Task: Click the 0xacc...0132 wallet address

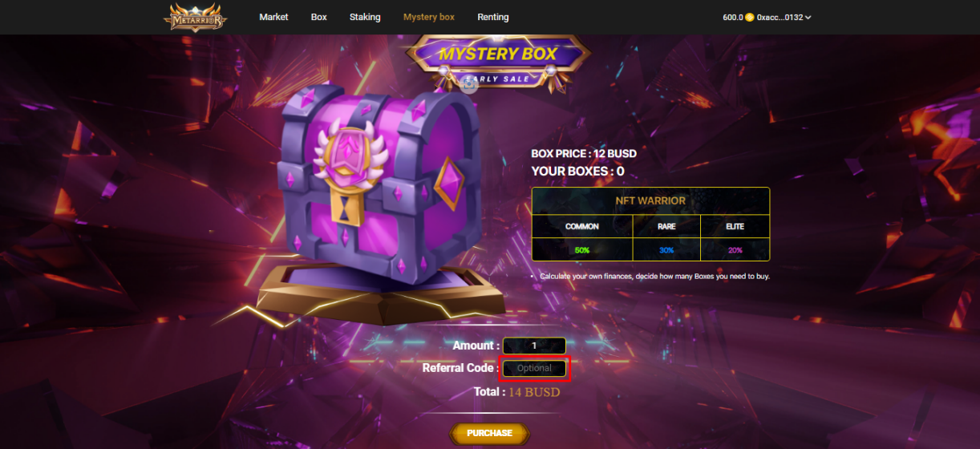Action: (780, 17)
